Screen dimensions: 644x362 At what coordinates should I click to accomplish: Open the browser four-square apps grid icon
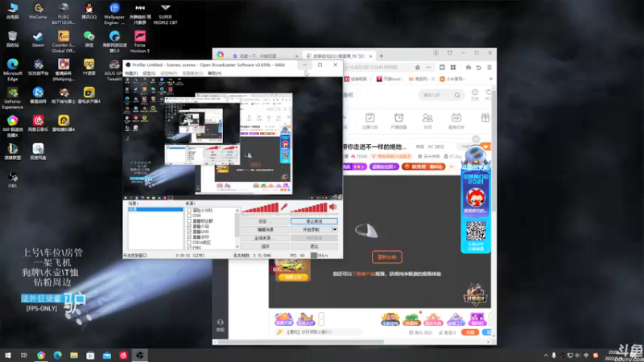[x=453, y=68]
